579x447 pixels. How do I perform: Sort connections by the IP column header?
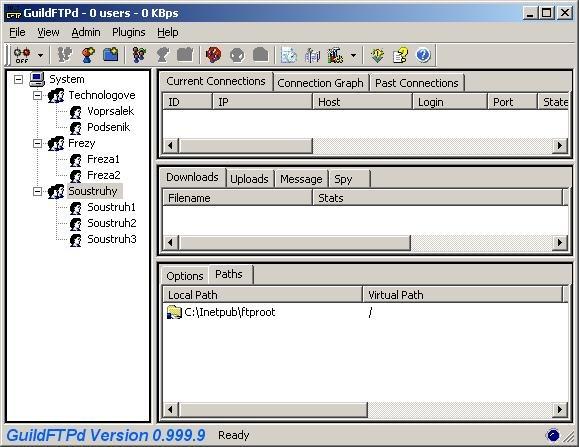[x=263, y=102]
